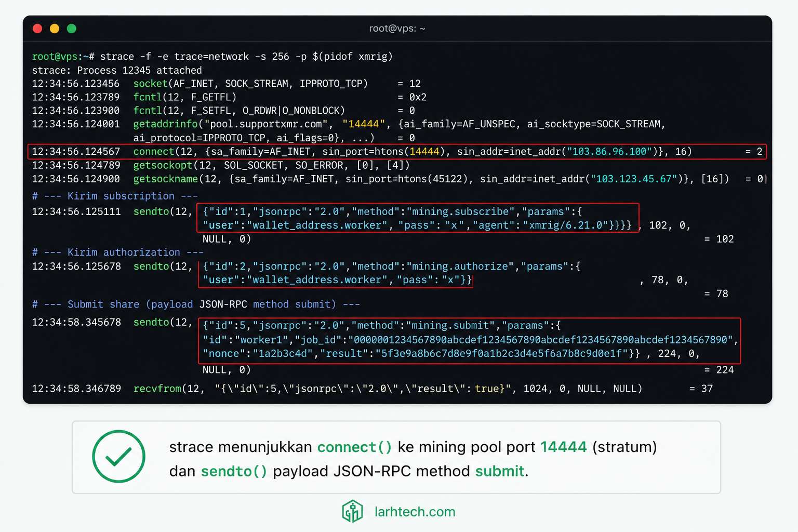Image resolution: width=798 pixels, height=532 pixels.
Task: Click the green checkmark circle icon
Action: (x=118, y=457)
